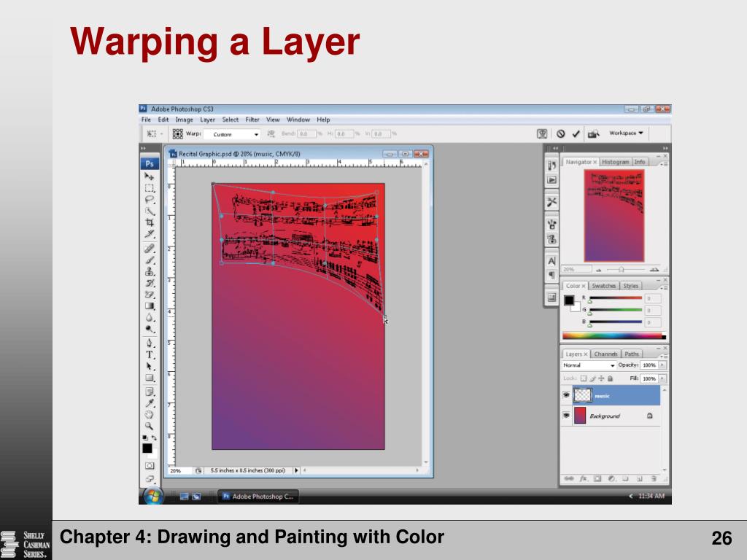Select the Eyedropper tool
Viewport: 747px width, 560px height.
pos(149,403)
